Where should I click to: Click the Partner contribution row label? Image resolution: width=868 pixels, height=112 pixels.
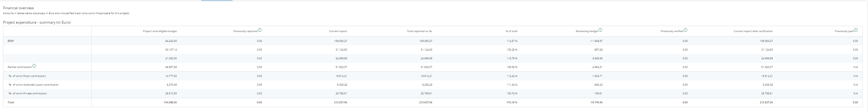click(20, 67)
